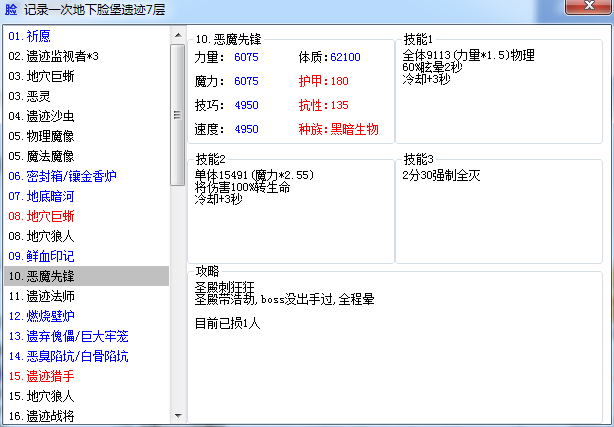Select list item 05. 魔法魔像

[87, 156]
